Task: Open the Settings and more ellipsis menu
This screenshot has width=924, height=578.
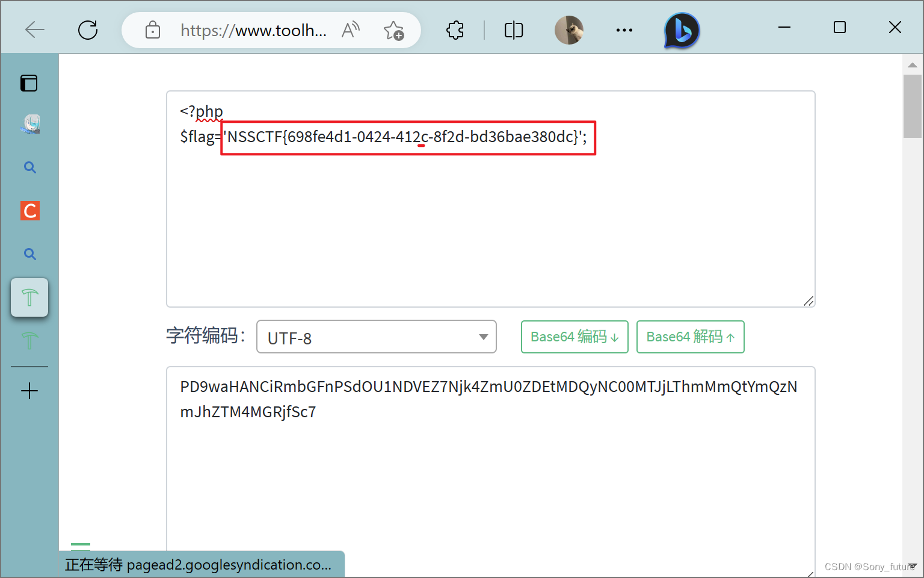Action: 624,30
